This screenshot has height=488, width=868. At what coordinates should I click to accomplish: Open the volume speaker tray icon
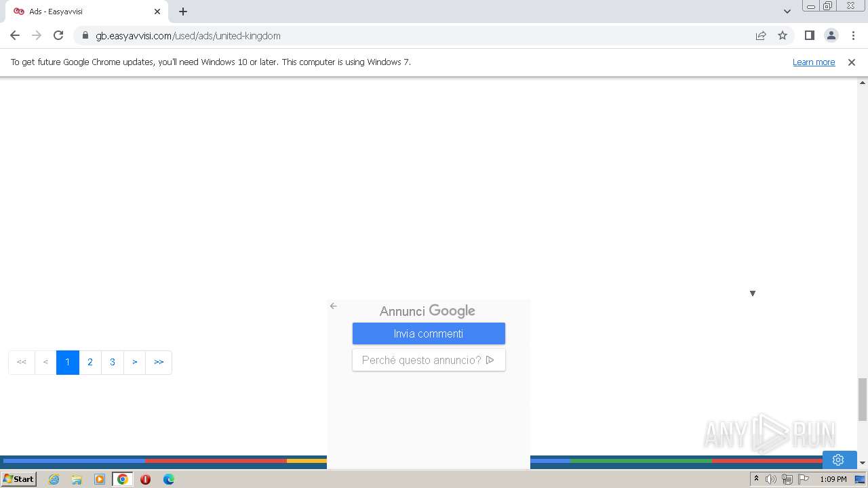771,479
